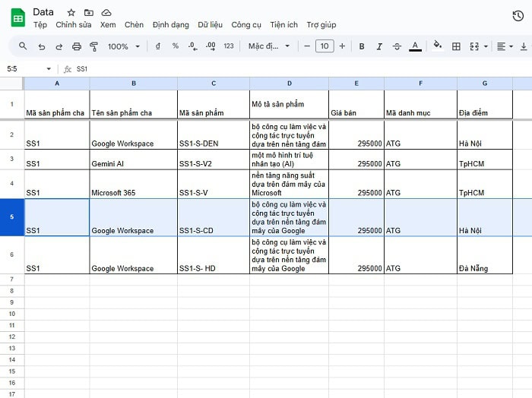532x398 pixels.
Task: Select cell SS1-S-V2
Action: [x=214, y=160]
